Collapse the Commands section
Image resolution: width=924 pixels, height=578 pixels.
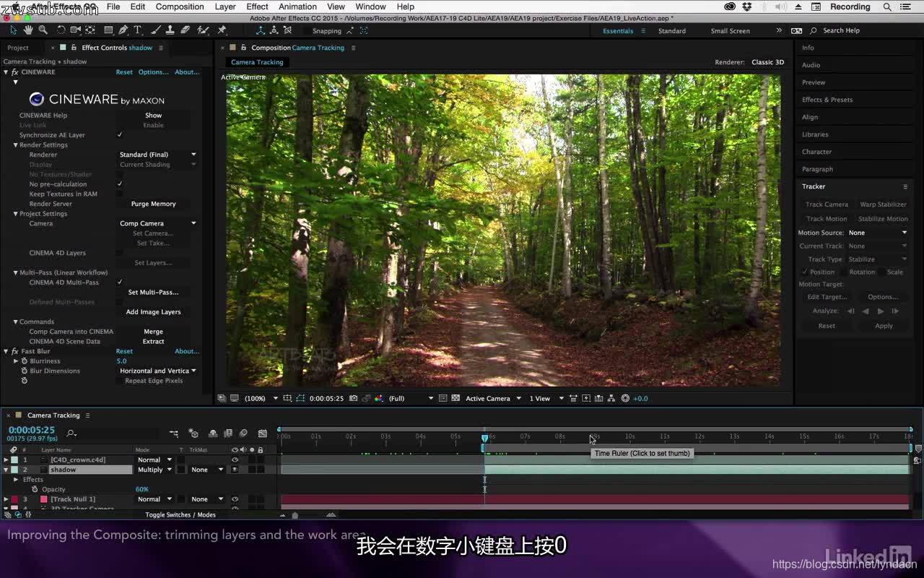click(15, 322)
